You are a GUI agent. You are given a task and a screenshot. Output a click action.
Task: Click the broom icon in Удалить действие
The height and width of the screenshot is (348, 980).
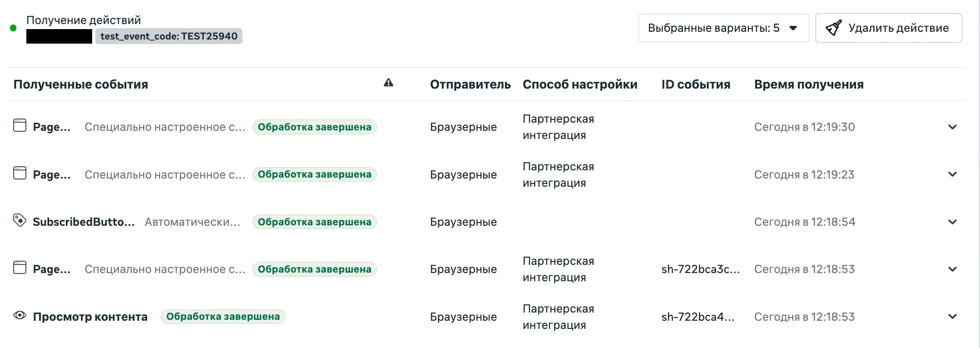pos(833,28)
